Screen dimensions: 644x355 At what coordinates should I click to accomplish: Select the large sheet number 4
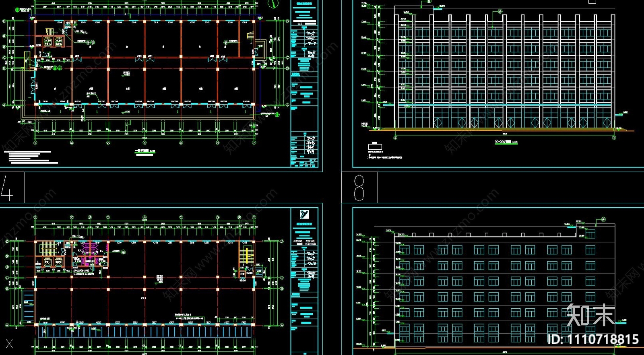7,188
